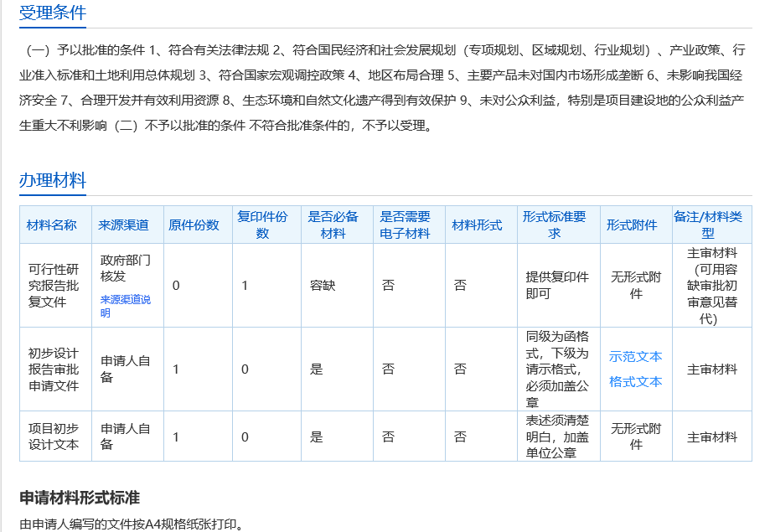
Task: Click the 可行性研究报告批复文件 material name cell
Action: point(54,285)
